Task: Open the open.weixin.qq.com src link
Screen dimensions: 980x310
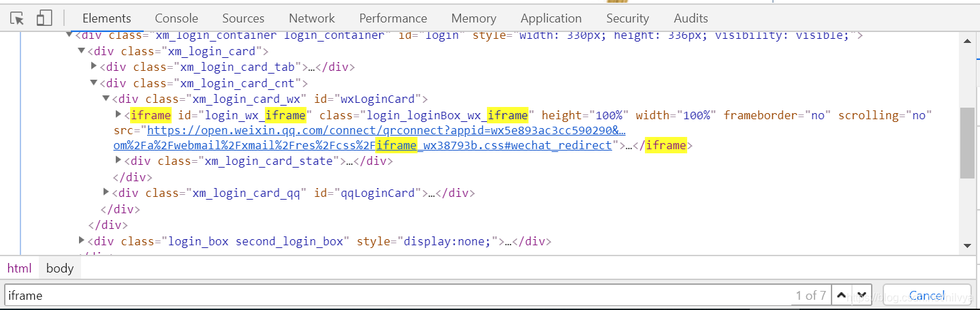Action: pos(386,130)
